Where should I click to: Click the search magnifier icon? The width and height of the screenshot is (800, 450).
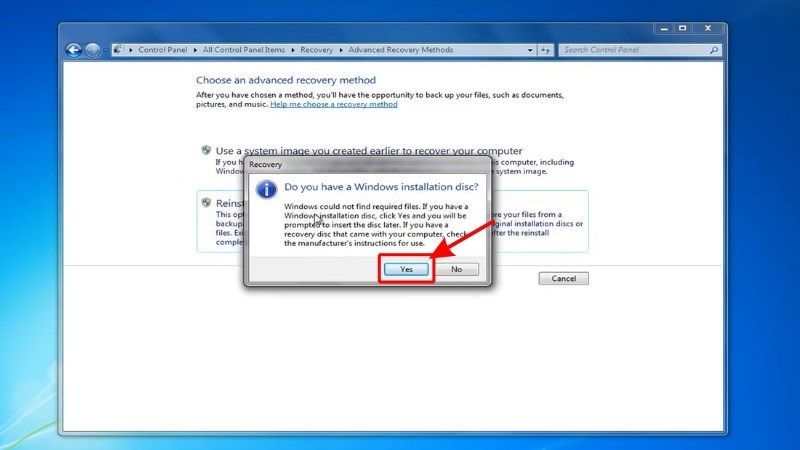click(x=714, y=50)
